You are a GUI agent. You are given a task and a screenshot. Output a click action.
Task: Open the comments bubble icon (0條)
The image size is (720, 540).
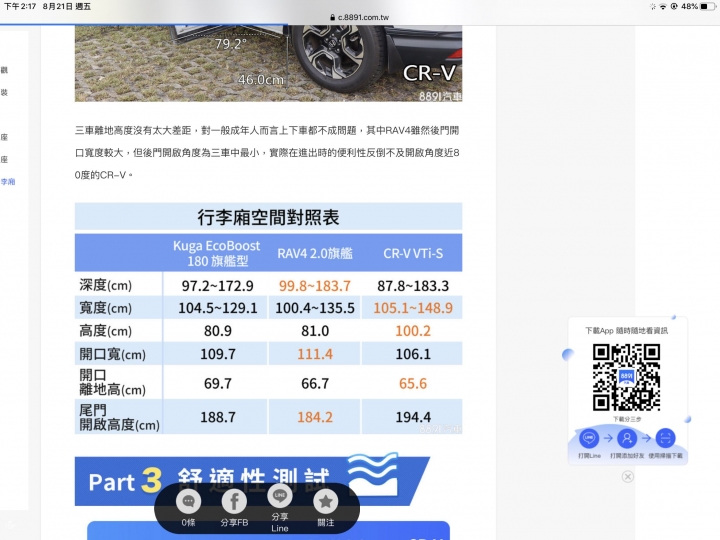click(188, 501)
